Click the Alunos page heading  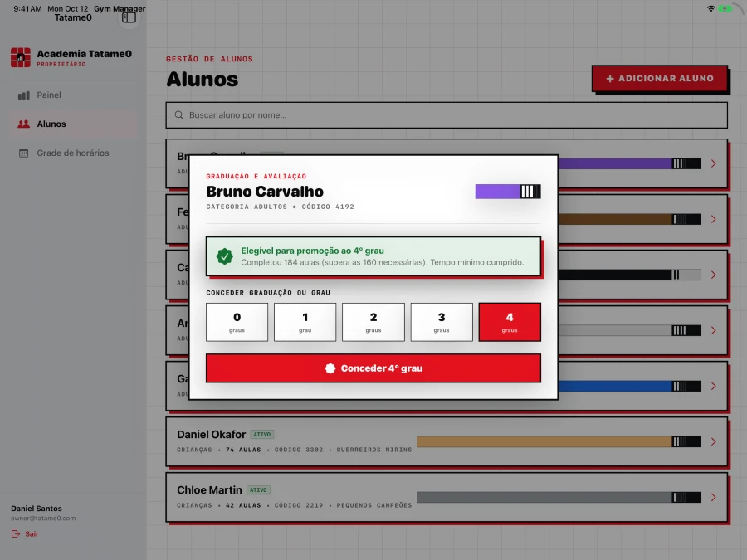[x=203, y=80]
